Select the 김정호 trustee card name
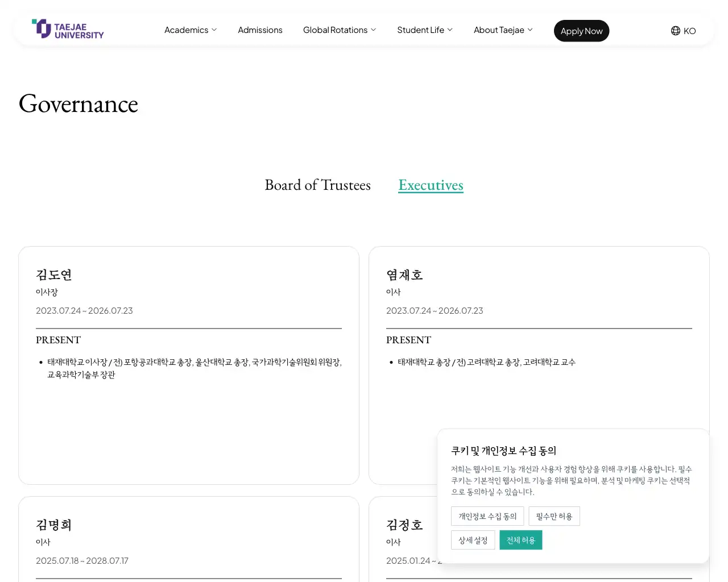This screenshot has width=728, height=582. coord(404,525)
